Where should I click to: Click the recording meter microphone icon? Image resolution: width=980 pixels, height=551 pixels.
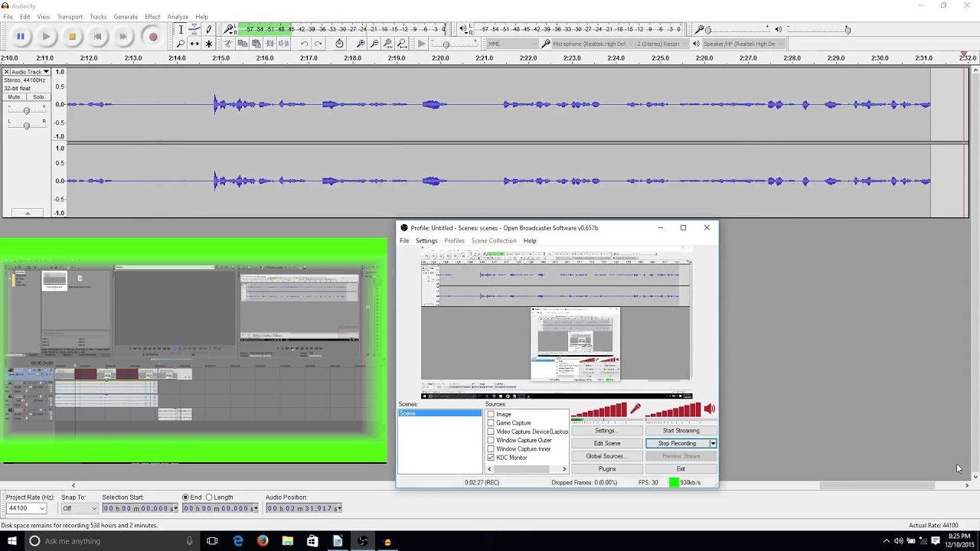point(229,29)
